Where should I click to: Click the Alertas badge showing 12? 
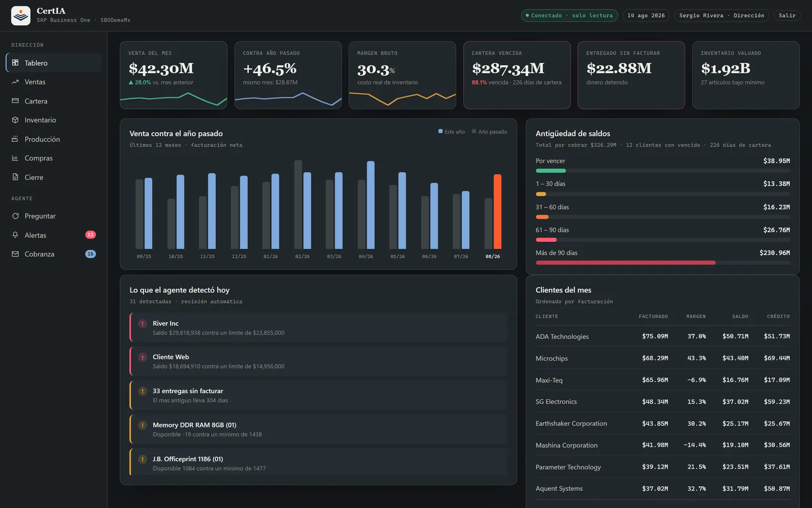click(90, 235)
